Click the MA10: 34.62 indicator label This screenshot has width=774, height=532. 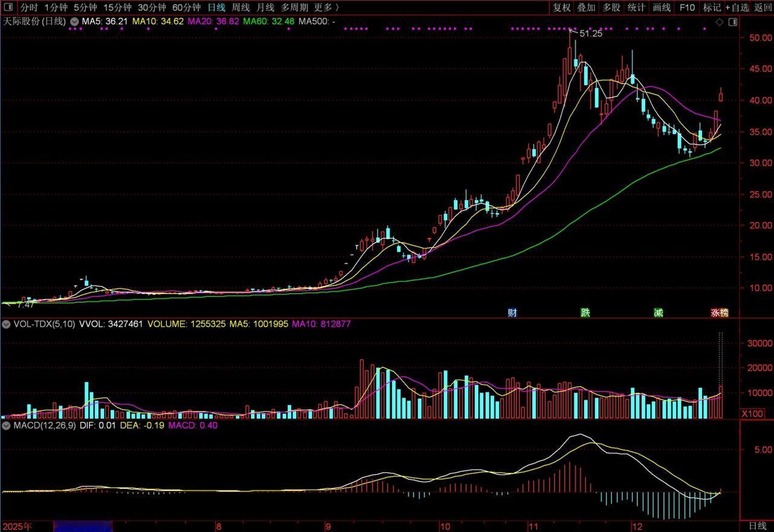coord(158,22)
